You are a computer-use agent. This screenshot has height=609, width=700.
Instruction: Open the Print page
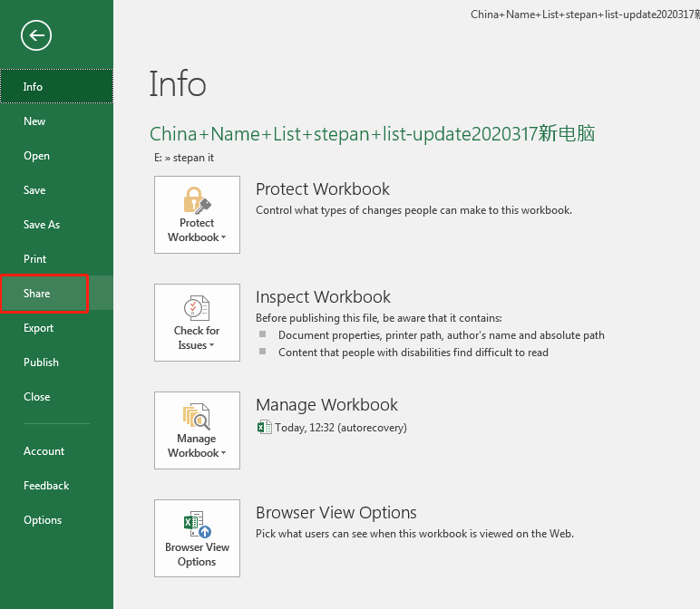(x=57, y=259)
